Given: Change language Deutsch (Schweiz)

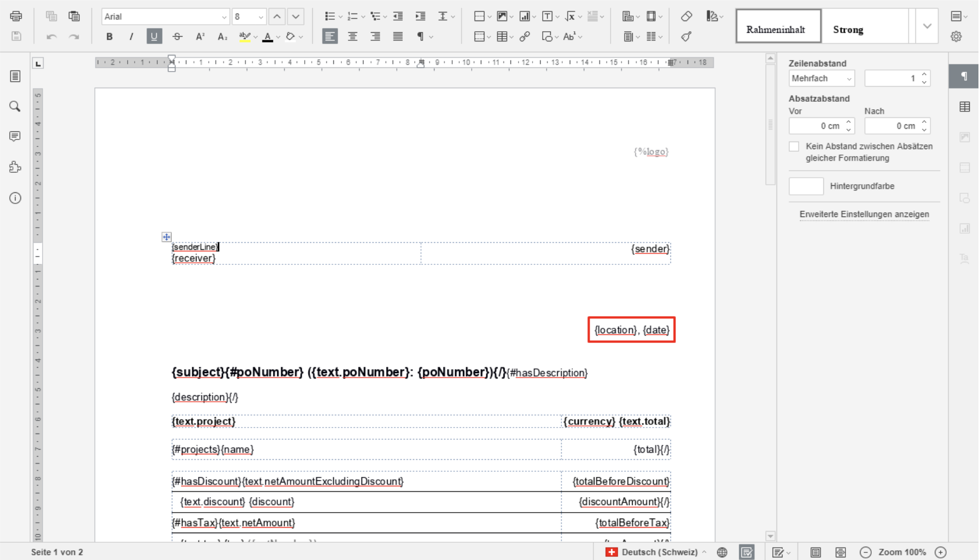Looking at the screenshot, I should coord(656,552).
